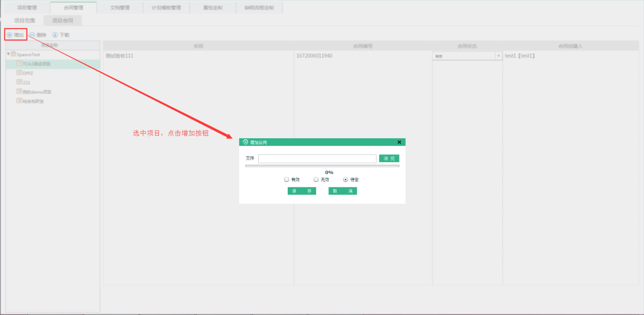
Task: Click the 删除 (delete) minus icon
Action: (x=32, y=35)
